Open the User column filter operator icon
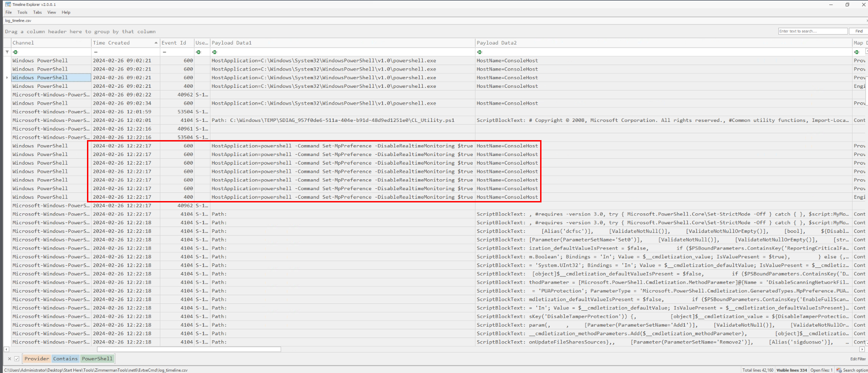This screenshot has width=868, height=373. pos(199,52)
